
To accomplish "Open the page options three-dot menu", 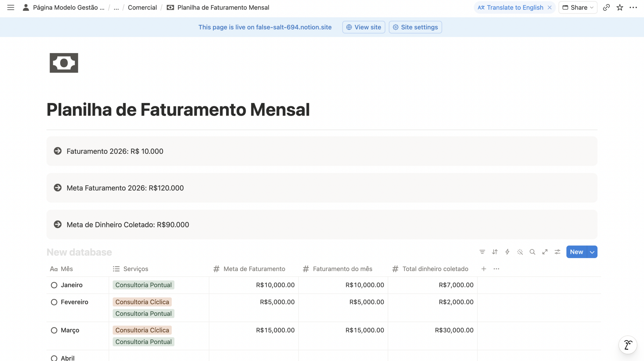I will pos(633,8).
